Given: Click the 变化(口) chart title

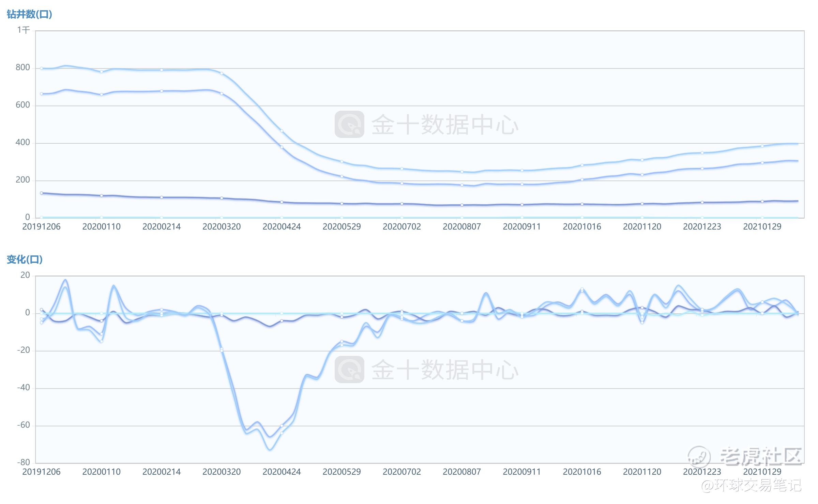Looking at the screenshot, I should click(25, 259).
